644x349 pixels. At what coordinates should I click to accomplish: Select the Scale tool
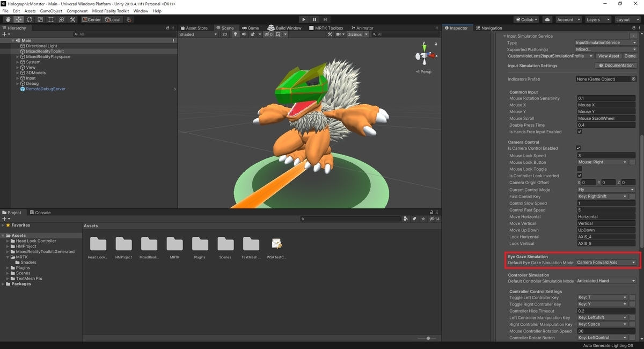(40, 19)
